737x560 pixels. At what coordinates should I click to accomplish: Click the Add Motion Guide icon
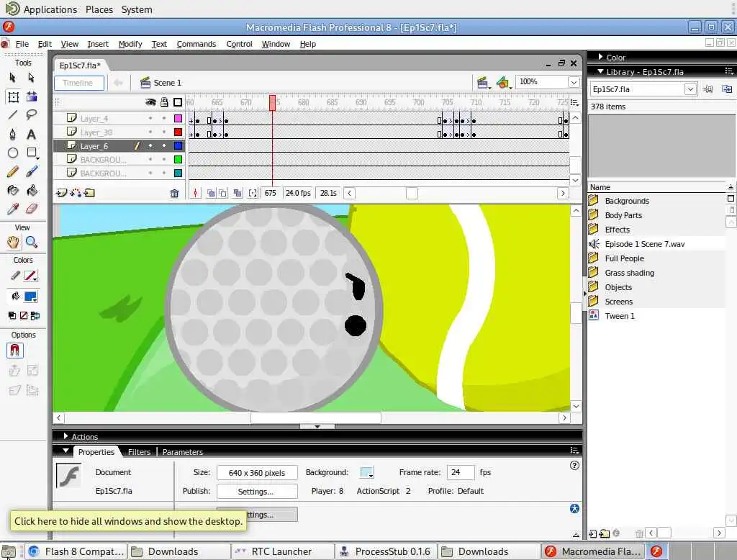(x=75, y=193)
